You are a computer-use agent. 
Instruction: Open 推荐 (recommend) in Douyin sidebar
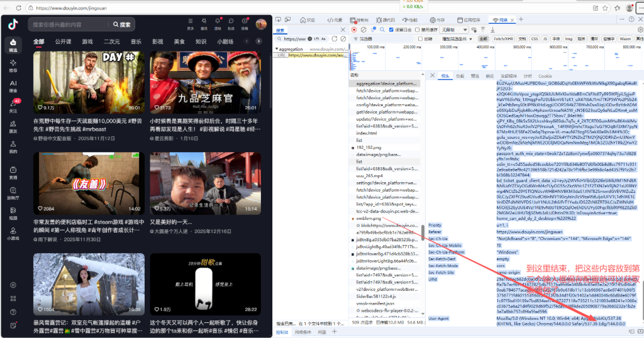[x=13, y=65]
